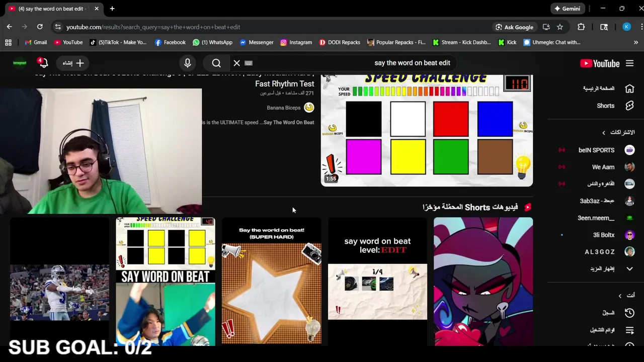Open the YouTube hamburger guide menu
644x362 pixels.
[629, 63]
